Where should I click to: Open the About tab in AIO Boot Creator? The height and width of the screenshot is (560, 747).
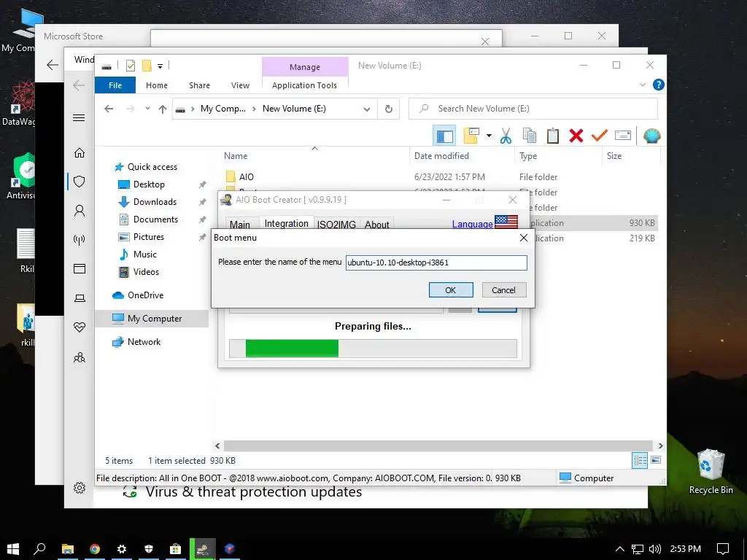click(377, 225)
